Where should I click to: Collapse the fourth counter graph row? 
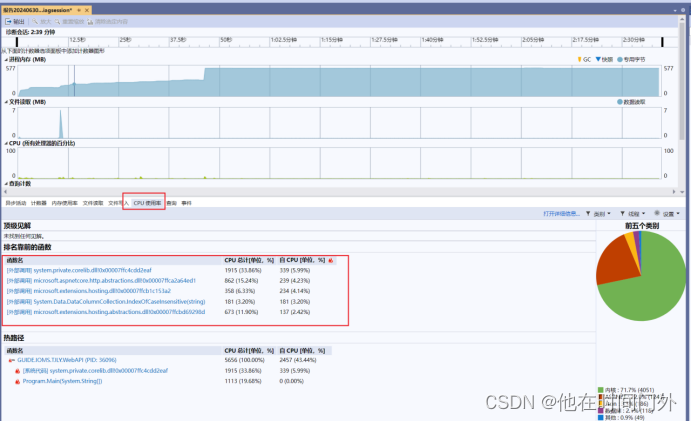(x=6, y=184)
